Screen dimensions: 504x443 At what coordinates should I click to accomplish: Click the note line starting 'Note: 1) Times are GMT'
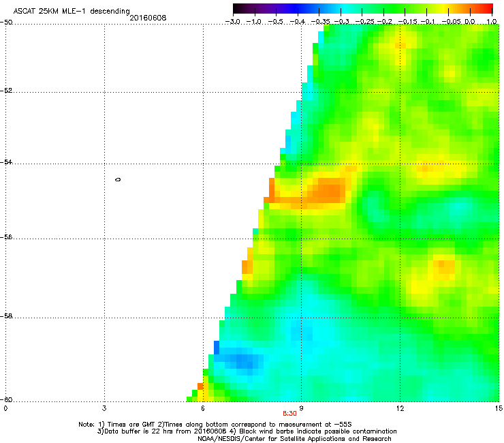coord(215,425)
